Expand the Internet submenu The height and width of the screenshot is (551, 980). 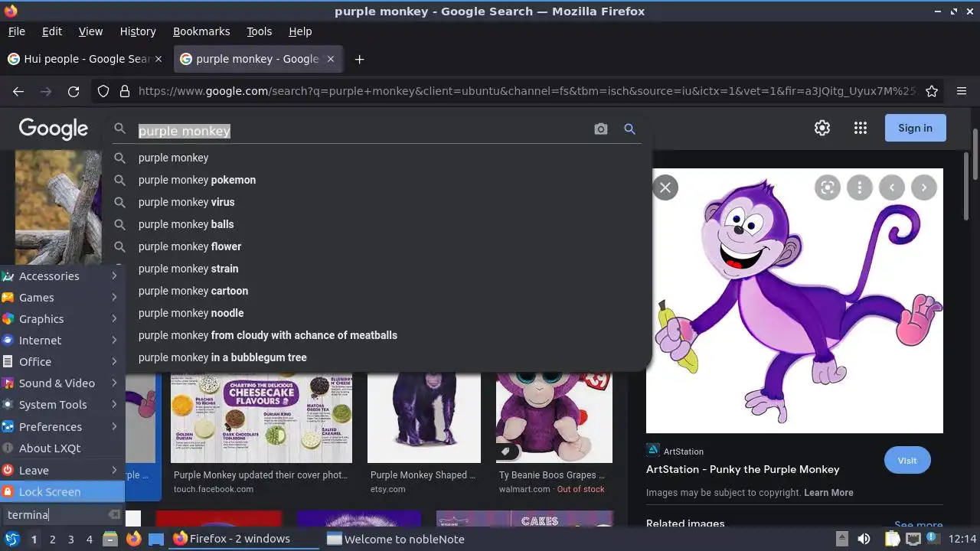point(62,341)
